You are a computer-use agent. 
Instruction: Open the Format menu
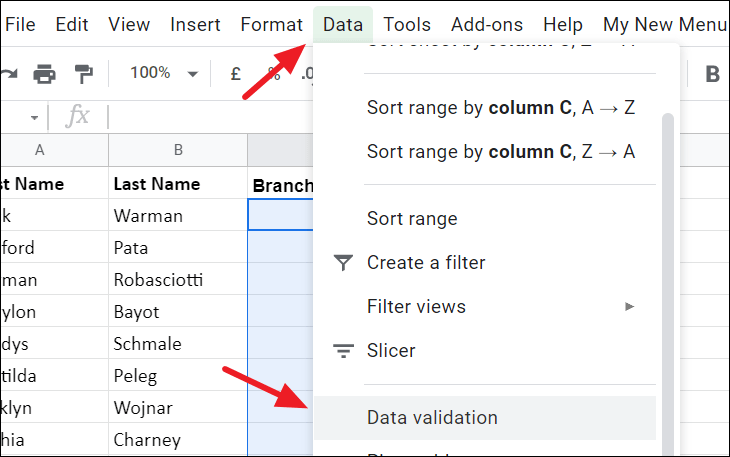271,24
